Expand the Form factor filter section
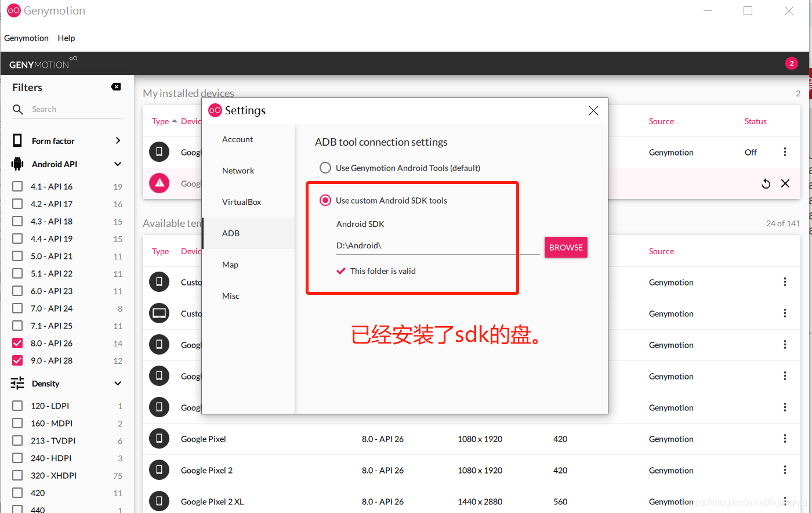 [x=118, y=140]
